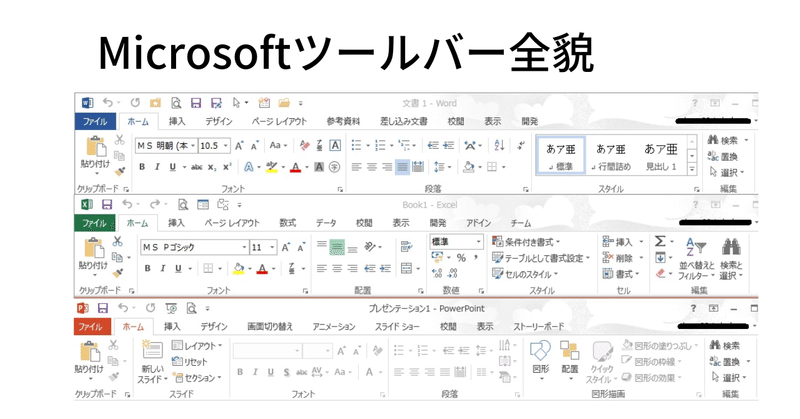This screenshot has height=419, width=800.
Task: Click Undo in the Word quick access toolbar
Action: tap(108, 103)
